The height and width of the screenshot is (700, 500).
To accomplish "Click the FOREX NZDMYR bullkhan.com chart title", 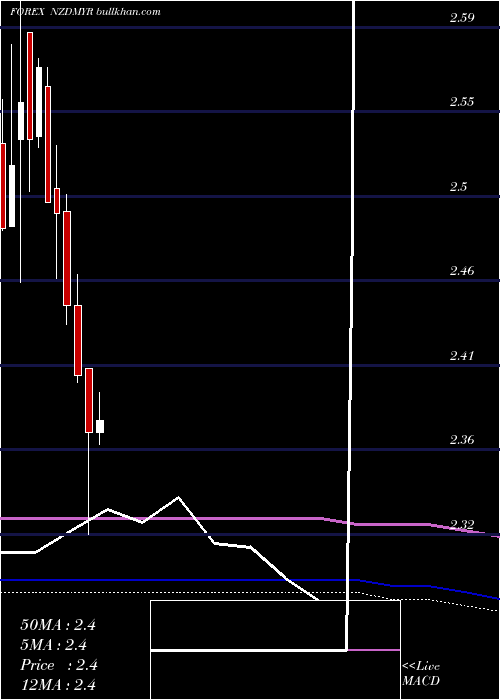I will (x=85, y=12).
